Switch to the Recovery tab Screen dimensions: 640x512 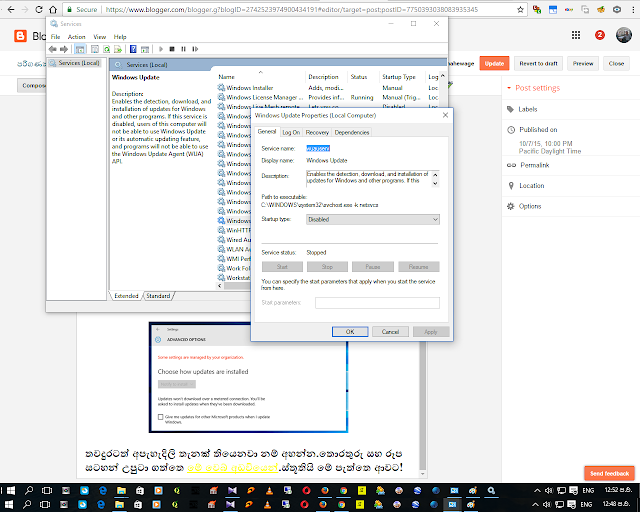click(x=317, y=132)
